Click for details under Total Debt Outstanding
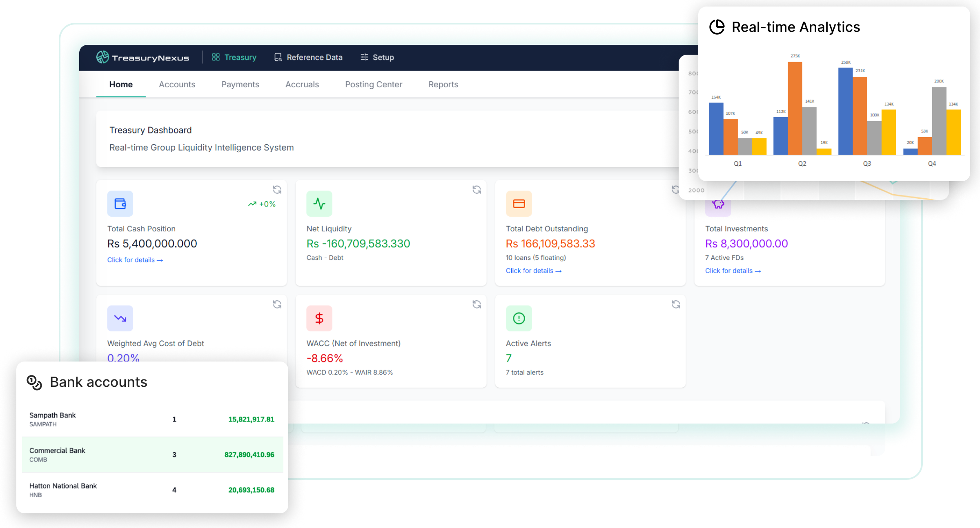Image resolution: width=980 pixels, height=528 pixels. (533, 271)
